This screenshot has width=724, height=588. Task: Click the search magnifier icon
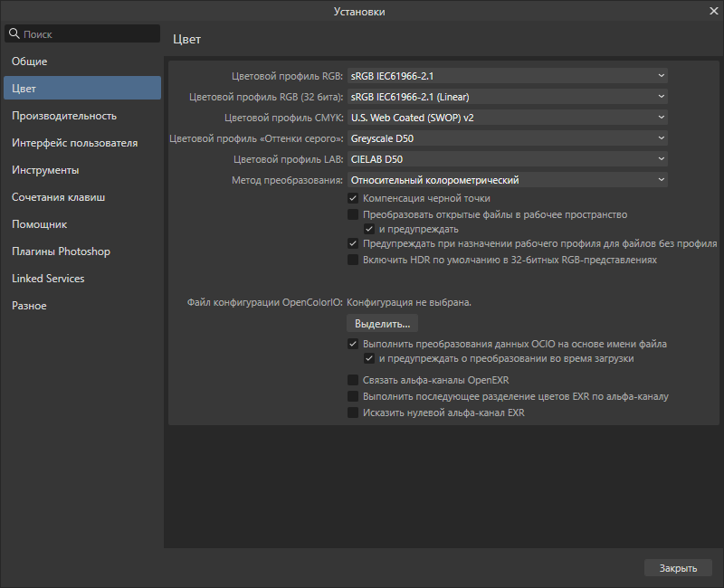[14, 34]
